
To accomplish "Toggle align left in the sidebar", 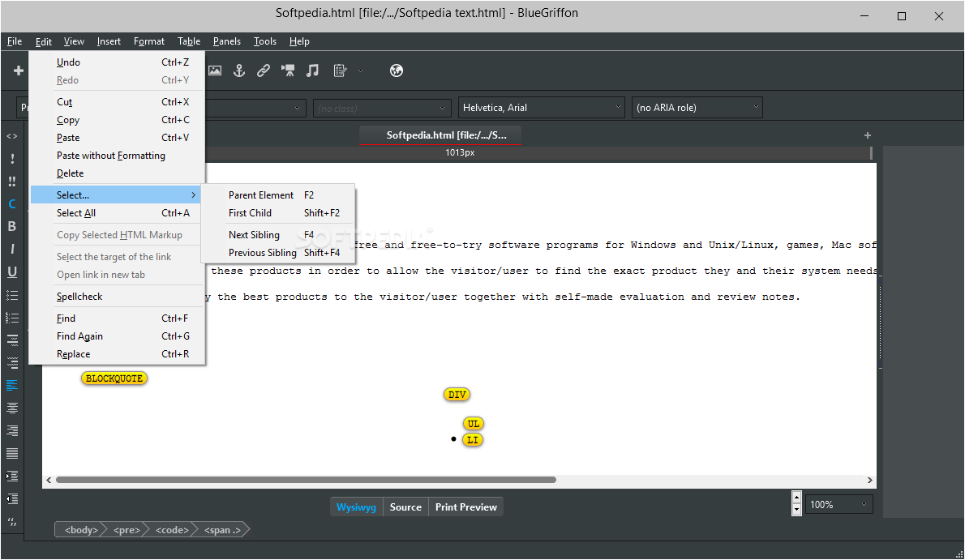I will (11, 385).
